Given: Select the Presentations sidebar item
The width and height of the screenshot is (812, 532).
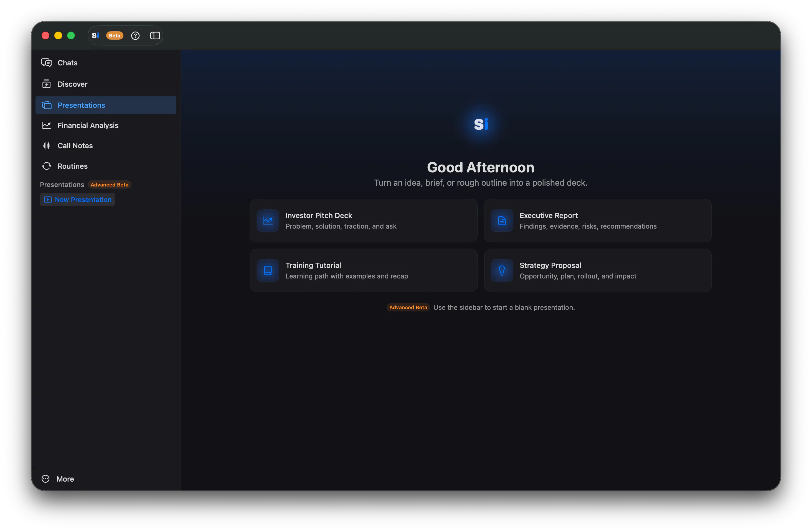Looking at the screenshot, I should [106, 105].
